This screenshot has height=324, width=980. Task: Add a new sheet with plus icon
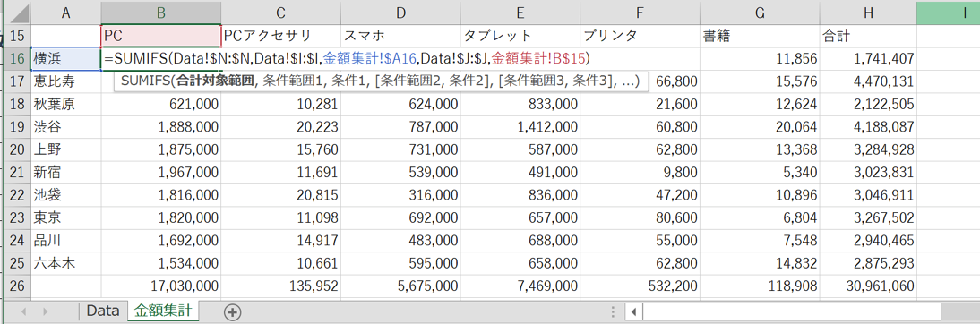tap(233, 311)
